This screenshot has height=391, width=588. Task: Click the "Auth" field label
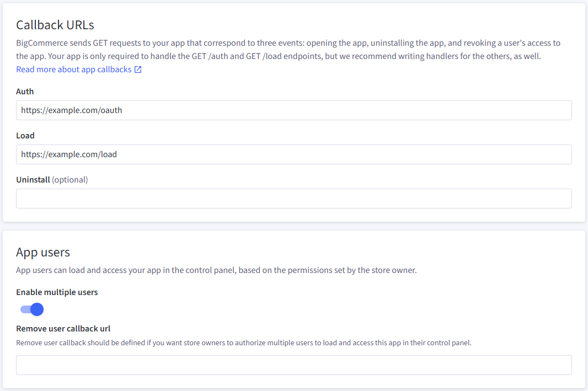click(x=25, y=92)
